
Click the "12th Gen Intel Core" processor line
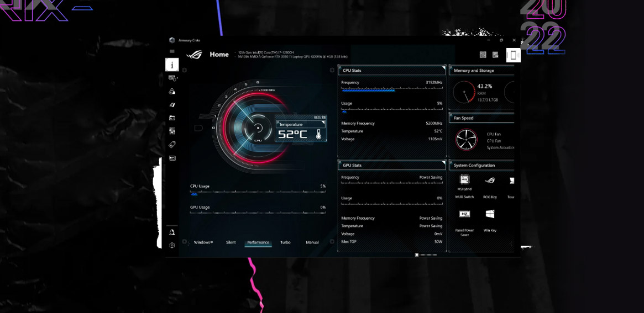[x=266, y=52]
